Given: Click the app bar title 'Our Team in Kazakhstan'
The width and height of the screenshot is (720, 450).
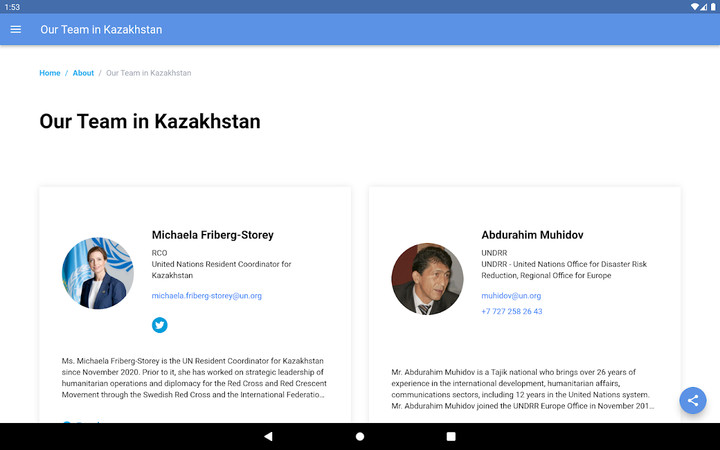Looking at the screenshot, I should point(101,29).
